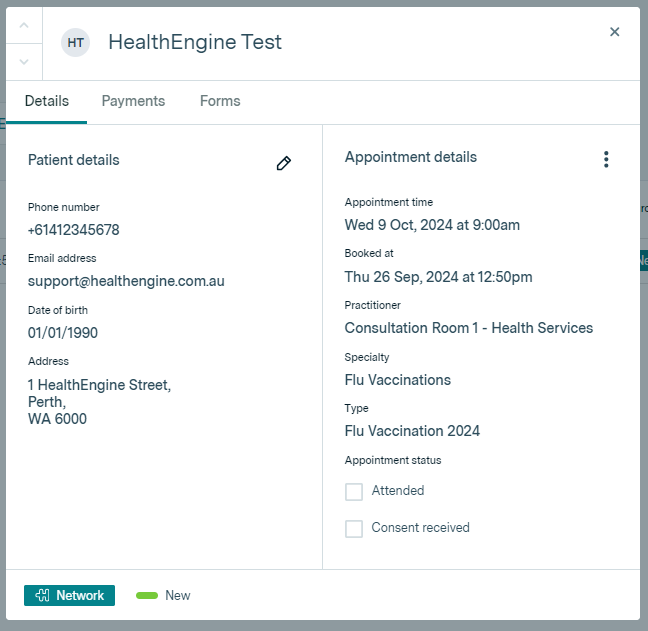Viewport: 648px width, 631px height.
Task: Click the phone number +61412345678
Action: click(74, 230)
